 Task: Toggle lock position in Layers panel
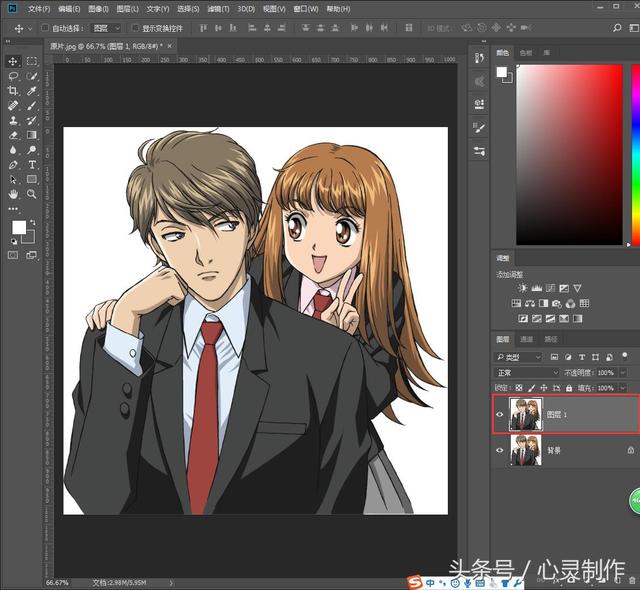click(544, 388)
